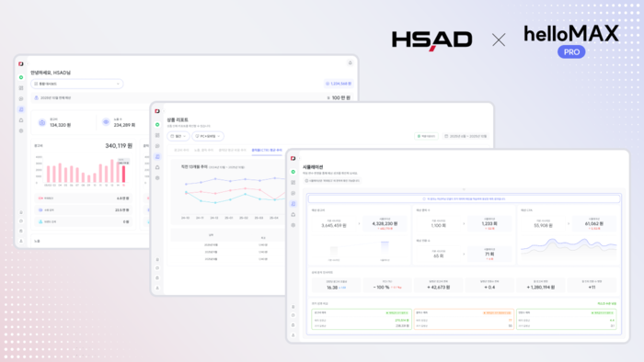Click the 340,119 원 total above the bar chart
644x362 pixels.
(119, 146)
